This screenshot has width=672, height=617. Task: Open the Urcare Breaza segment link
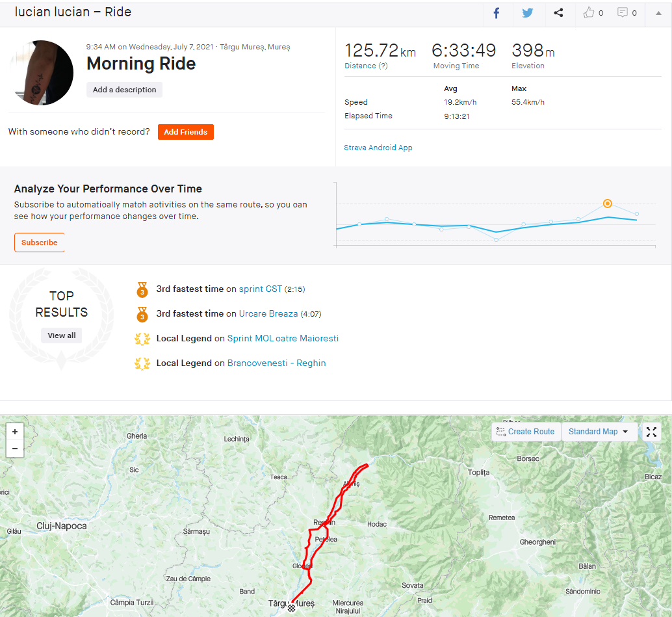coord(268,313)
